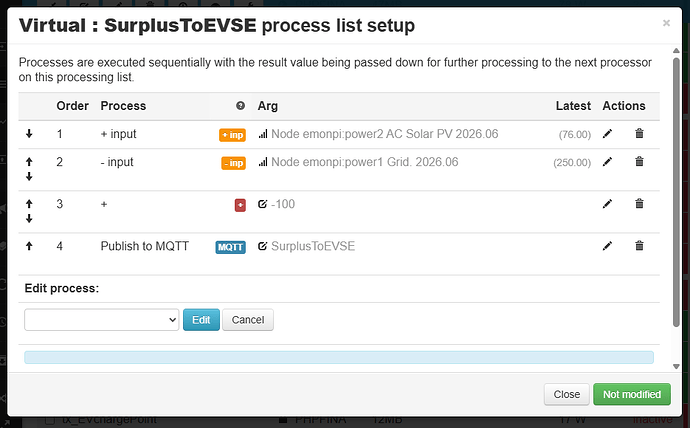Click 'Node emonpi:power2 AC Solar PV 2026.06' text
690x428 pixels.
click(x=385, y=134)
